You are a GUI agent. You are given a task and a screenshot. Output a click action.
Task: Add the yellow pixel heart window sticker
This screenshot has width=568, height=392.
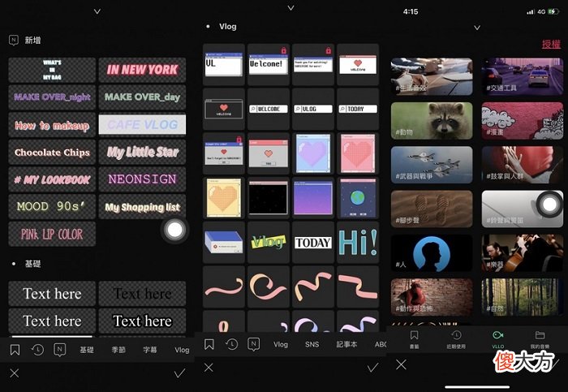point(224,198)
